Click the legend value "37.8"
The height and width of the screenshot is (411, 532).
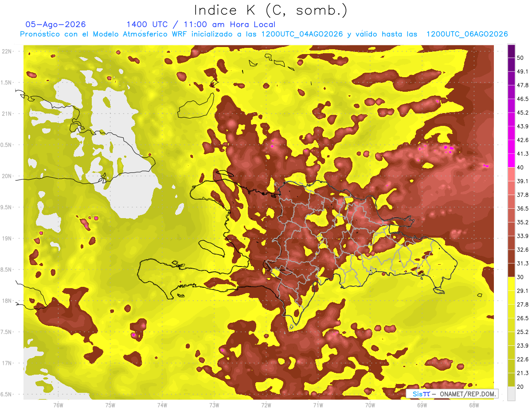coord(523,195)
